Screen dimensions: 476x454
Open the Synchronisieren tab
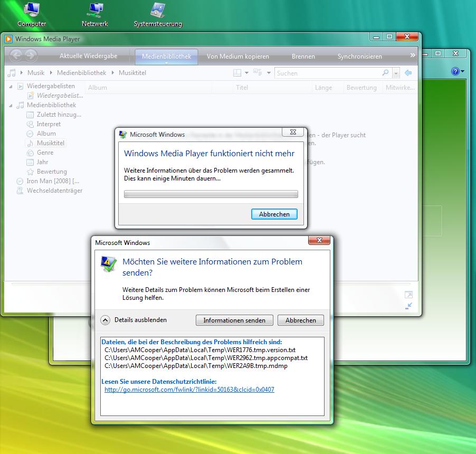(x=360, y=56)
